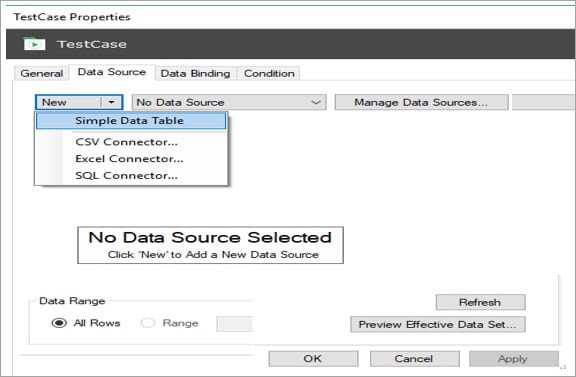
Task: Click Manage Data Sources button
Action: pyautogui.click(x=421, y=102)
